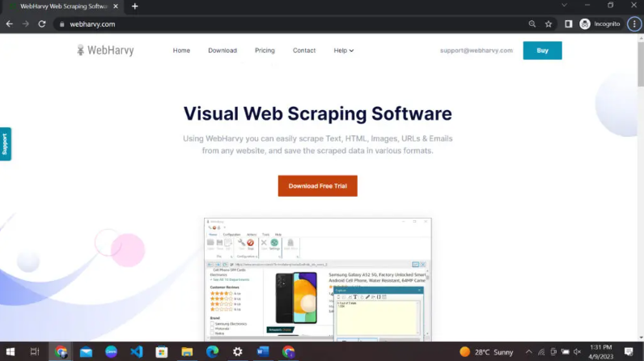Open the Windows Start menu
644x361 pixels.
tap(11, 352)
